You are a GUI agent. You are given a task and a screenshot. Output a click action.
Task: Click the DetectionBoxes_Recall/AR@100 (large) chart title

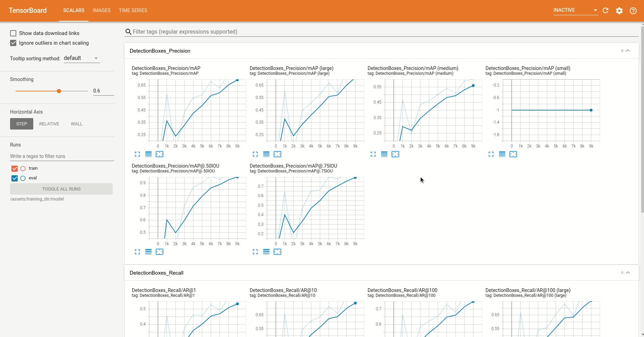pyautogui.click(x=528, y=290)
